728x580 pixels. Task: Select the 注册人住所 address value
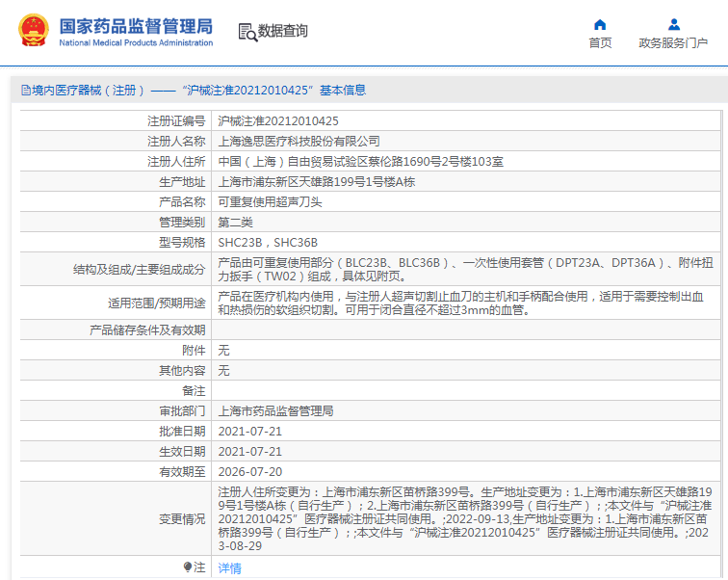[361, 162]
